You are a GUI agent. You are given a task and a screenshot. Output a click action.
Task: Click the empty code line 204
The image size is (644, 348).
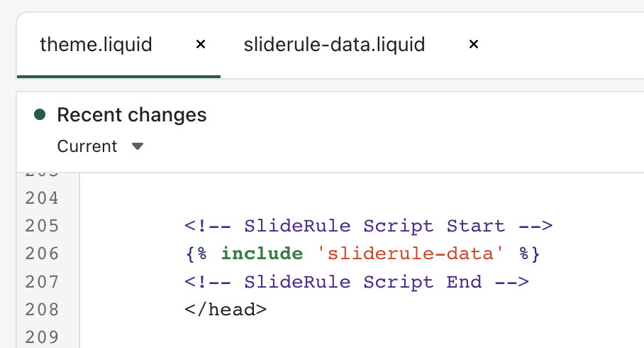(362, 198)
